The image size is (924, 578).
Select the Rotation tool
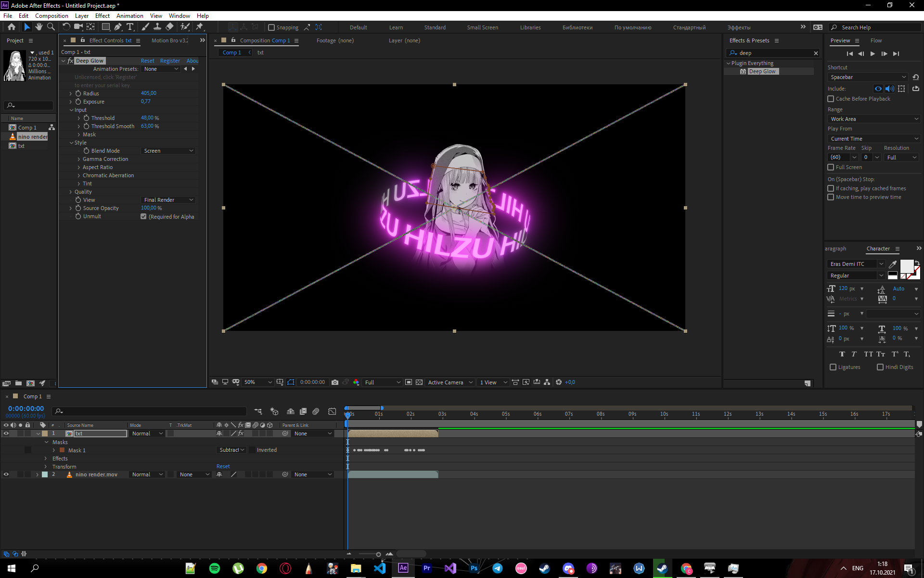point(66,27)
